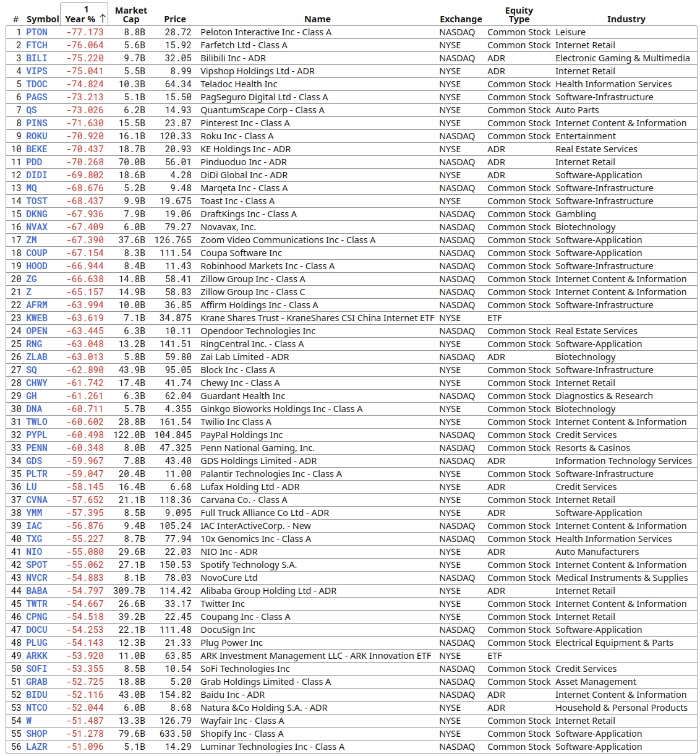Click the name 'Zoom Video Communications Inc - Class A'
700x756 pixels.
(288, 240)
